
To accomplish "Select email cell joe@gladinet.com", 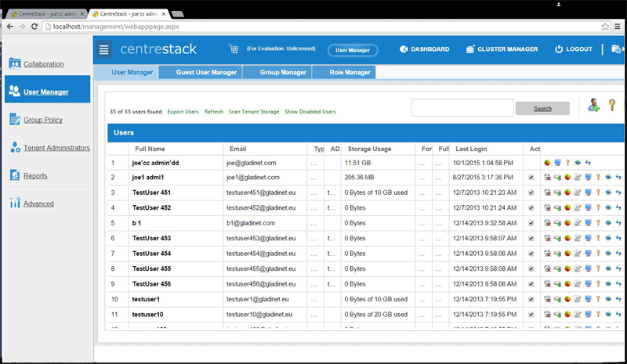I will click(251, 163).
